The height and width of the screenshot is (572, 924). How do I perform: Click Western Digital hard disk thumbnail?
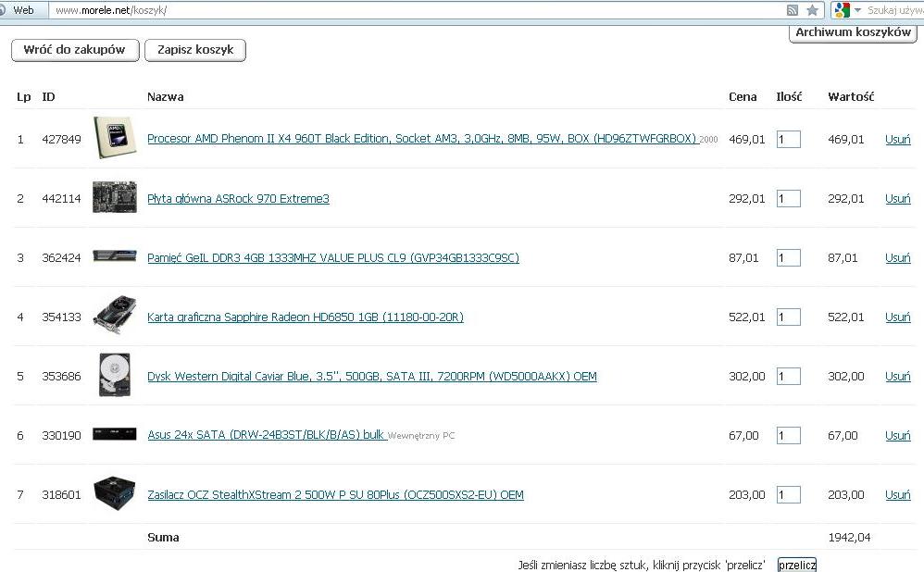[x=115, y=375]
